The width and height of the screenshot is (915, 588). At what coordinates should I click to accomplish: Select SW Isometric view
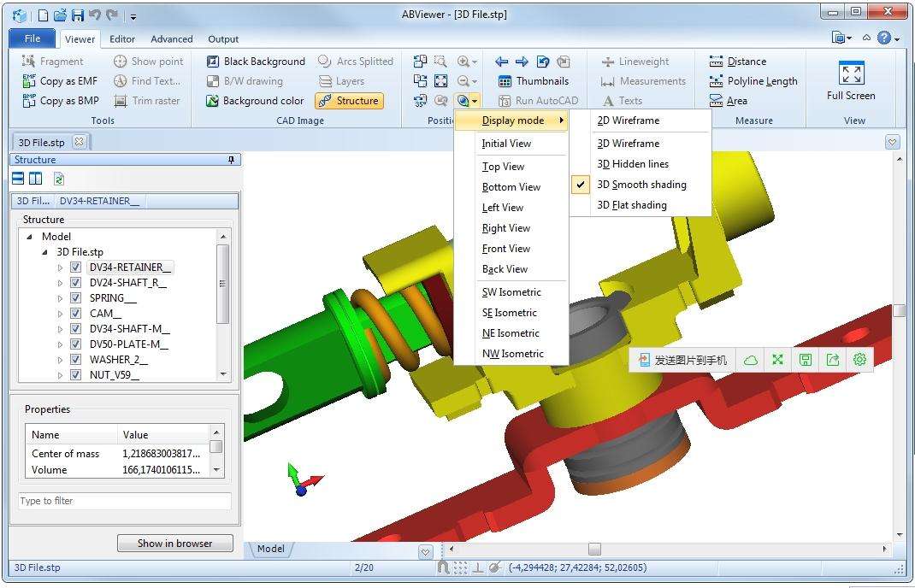pos(511,292)
